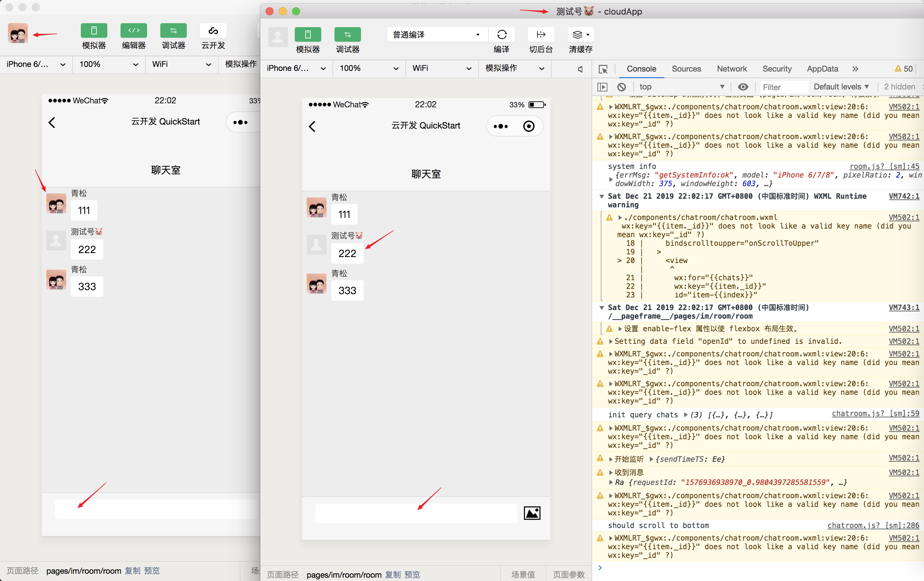Click the inspect element picker icon

tap(603, 69)
